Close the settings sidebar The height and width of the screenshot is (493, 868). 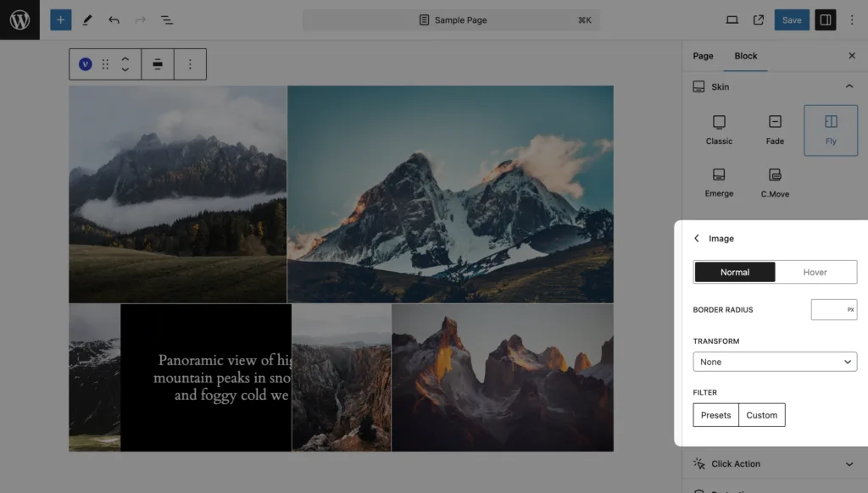(x=852, y=56)
